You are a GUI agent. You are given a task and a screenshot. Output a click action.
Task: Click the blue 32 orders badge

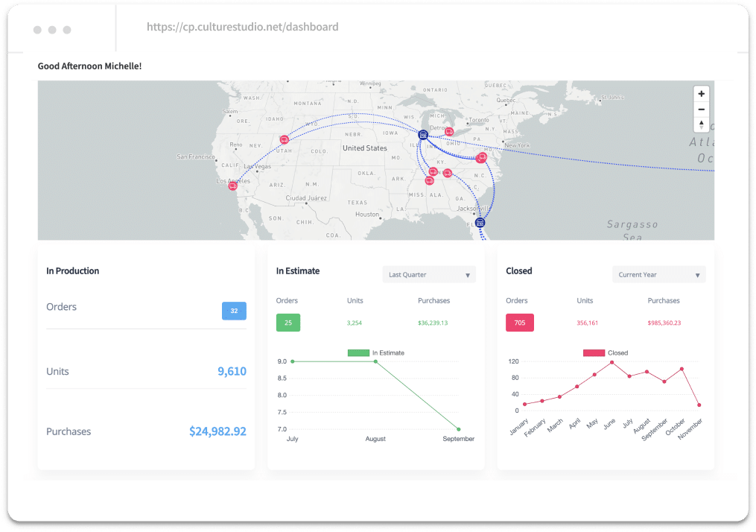tap(234, 311)
